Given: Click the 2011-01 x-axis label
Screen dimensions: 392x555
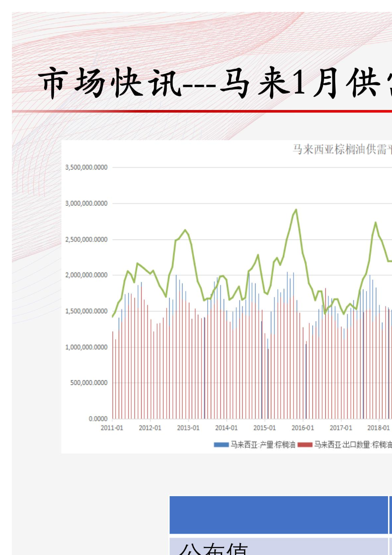Looking at the screenshot, I should pyautogui.click(x=112, y=428).
